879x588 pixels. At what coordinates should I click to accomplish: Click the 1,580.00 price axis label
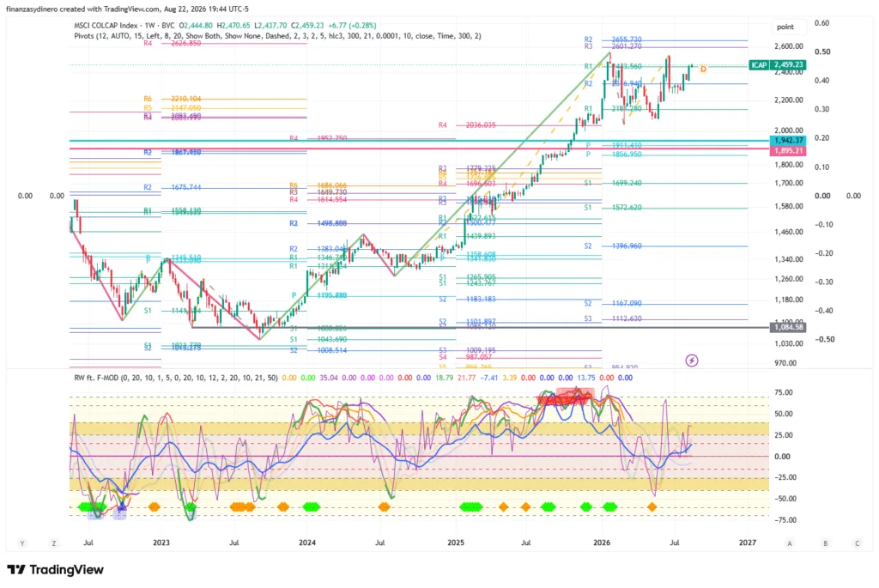(x=788, y=206)
